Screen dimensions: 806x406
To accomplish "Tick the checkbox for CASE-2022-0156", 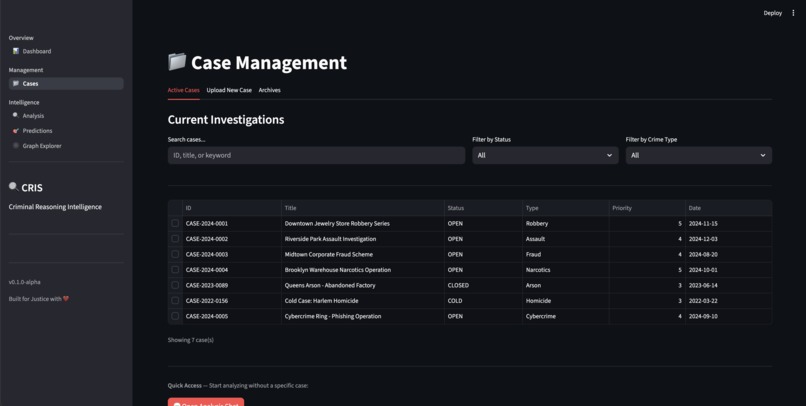I will (175, 301).
